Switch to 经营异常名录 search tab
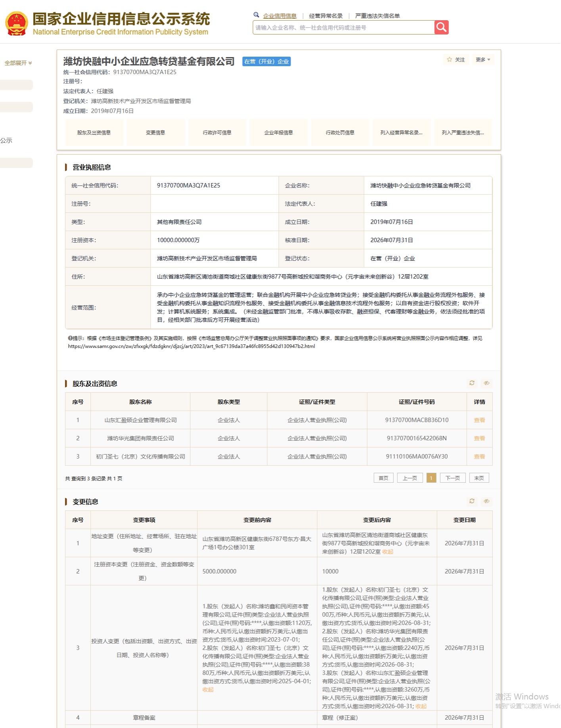This screenshot has height=728, width=561. tap(326, 16)
